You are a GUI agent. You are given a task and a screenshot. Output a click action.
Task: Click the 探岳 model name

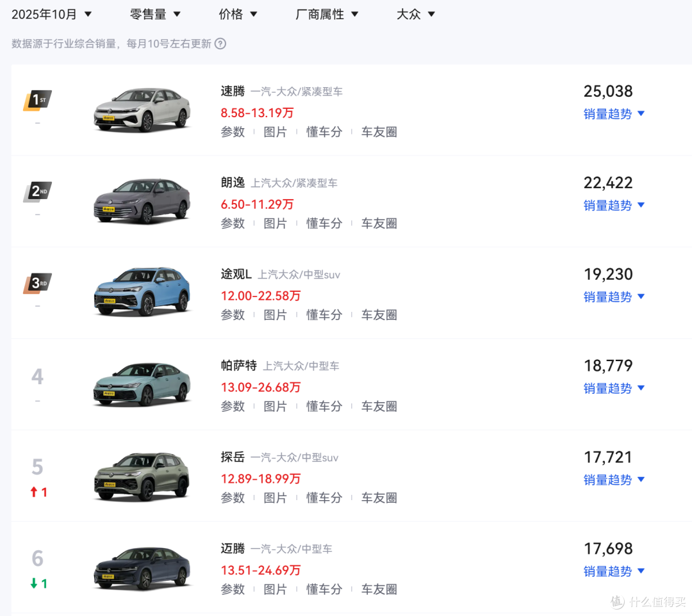tap(233, 457)
